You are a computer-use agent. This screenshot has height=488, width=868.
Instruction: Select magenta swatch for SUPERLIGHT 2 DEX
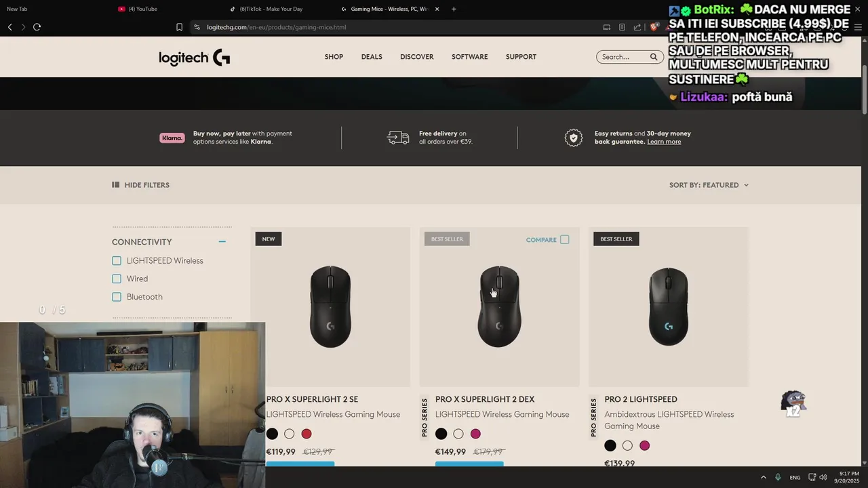(x=475, y=434)
